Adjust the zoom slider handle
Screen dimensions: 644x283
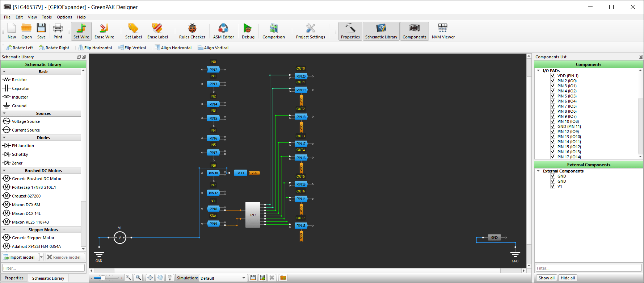(x=103, y=278)
